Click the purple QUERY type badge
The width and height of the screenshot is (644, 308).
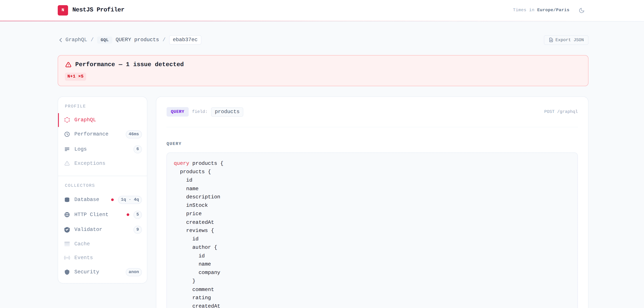pos(177,112)
